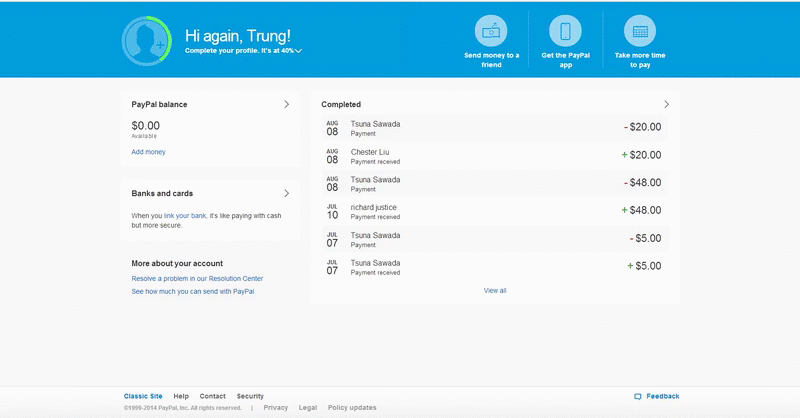The image size is (800, 418).
Task: Open Chester Liu payment received row
Action: coord(494,156)
